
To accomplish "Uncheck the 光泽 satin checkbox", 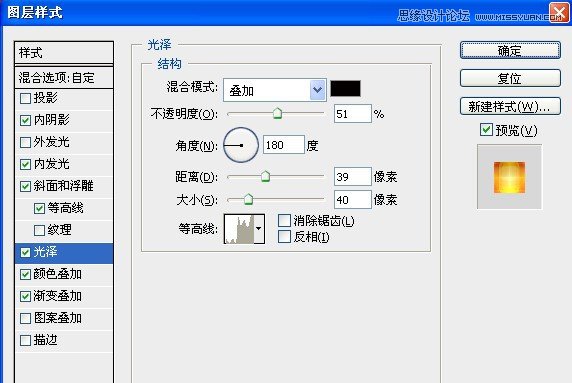I will click(25, 252).
